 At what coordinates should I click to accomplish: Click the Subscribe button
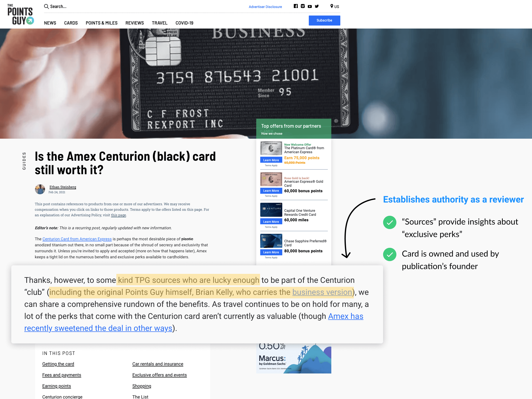(325, 21)
